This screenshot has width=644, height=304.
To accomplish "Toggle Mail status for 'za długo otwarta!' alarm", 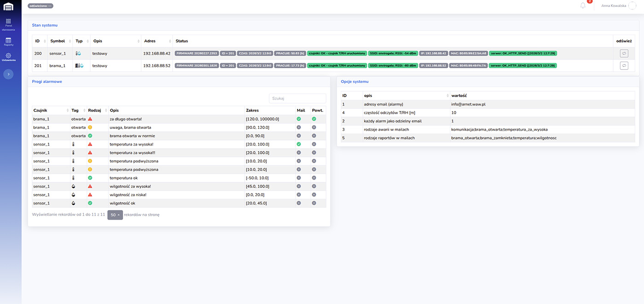I will click(299, 119).
